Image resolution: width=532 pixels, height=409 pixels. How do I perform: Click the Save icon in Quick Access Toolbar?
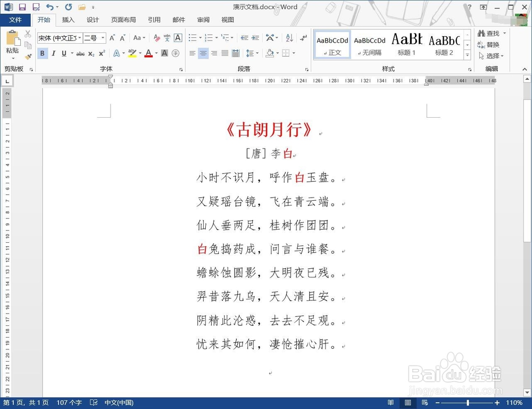coord(21,7)
